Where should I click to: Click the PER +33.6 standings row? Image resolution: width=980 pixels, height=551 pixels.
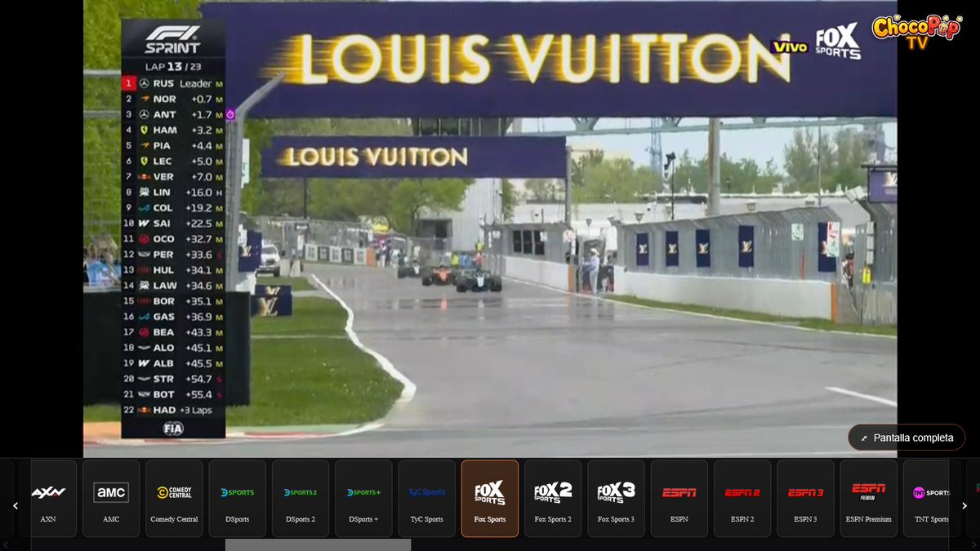click(173, 254)
